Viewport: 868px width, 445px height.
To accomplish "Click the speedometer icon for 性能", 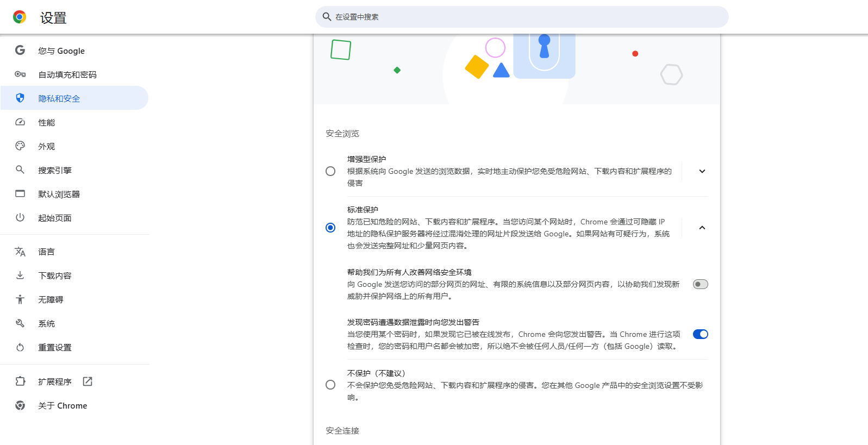I will (x=20, y=122).
